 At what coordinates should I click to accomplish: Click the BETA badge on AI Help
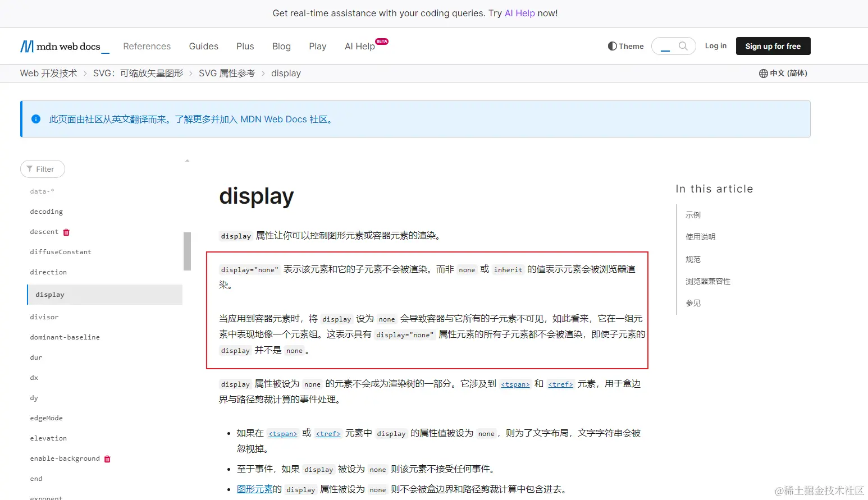coord(382,41)
